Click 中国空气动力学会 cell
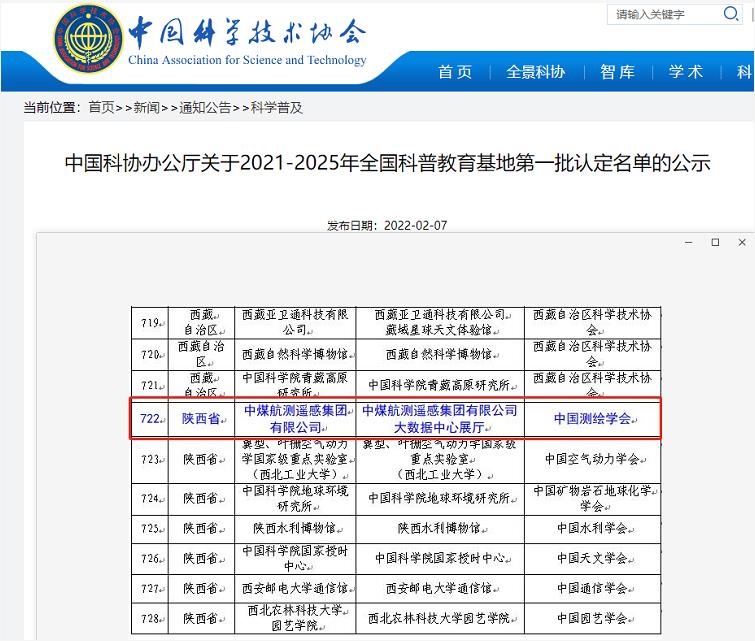755x641 pixels. coord(592,459)
